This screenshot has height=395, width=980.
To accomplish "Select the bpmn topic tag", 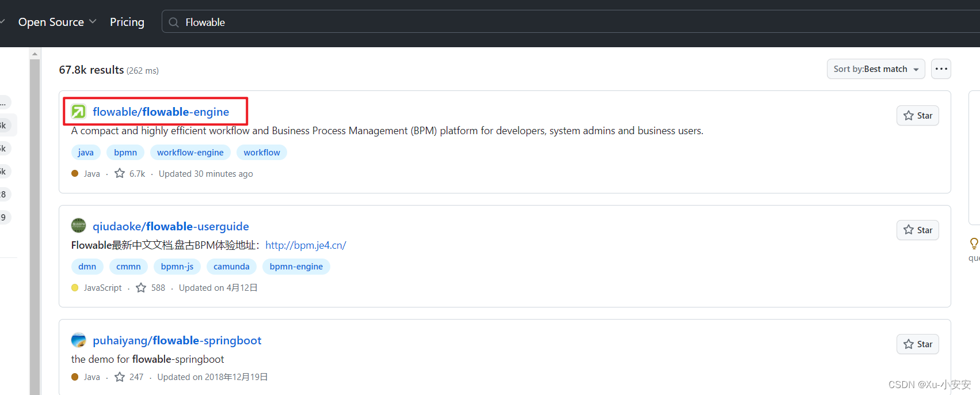I will tap(125, 153).
